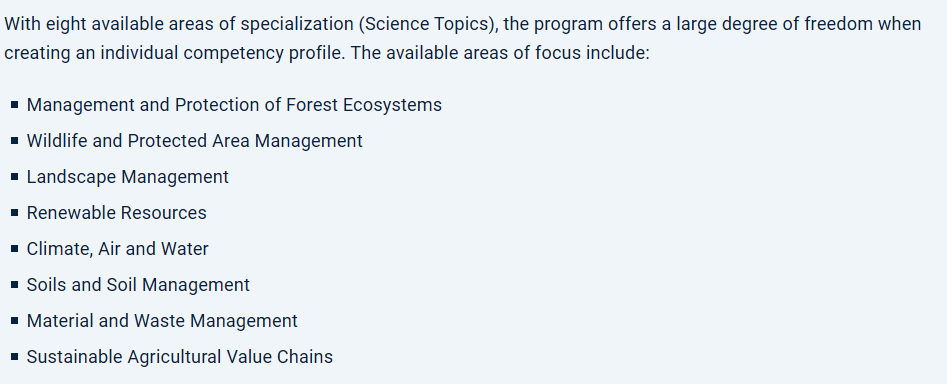Screen dimensions: 947x384
Task: Select Sustainable Agricultural Value Chains text
Action: click(x=179, y=357)
